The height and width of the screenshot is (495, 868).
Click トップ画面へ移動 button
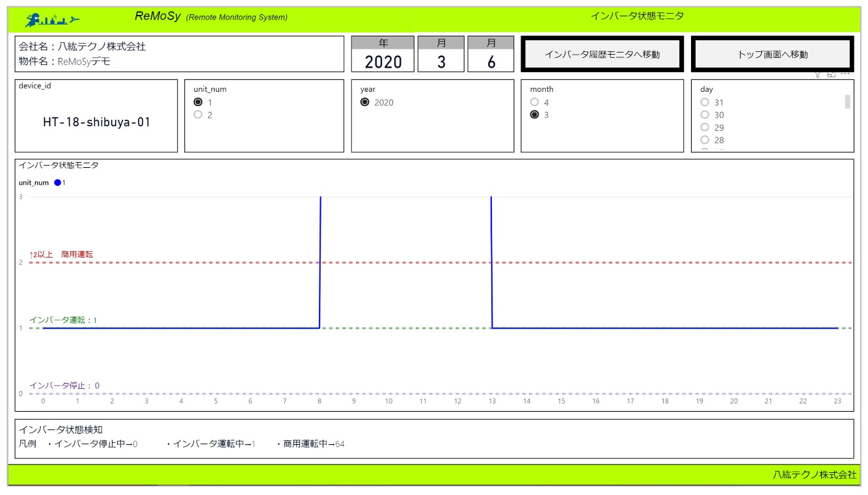tap(772, 54)
